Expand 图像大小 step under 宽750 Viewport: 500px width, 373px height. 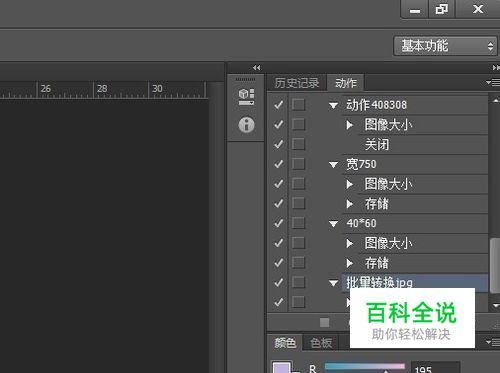[x=349, y=184]
